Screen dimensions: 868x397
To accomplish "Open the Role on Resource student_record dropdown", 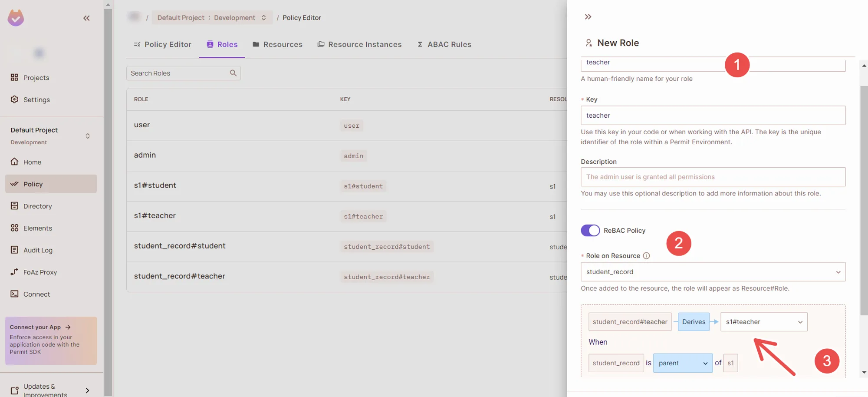I will click(x=713, y=272).
